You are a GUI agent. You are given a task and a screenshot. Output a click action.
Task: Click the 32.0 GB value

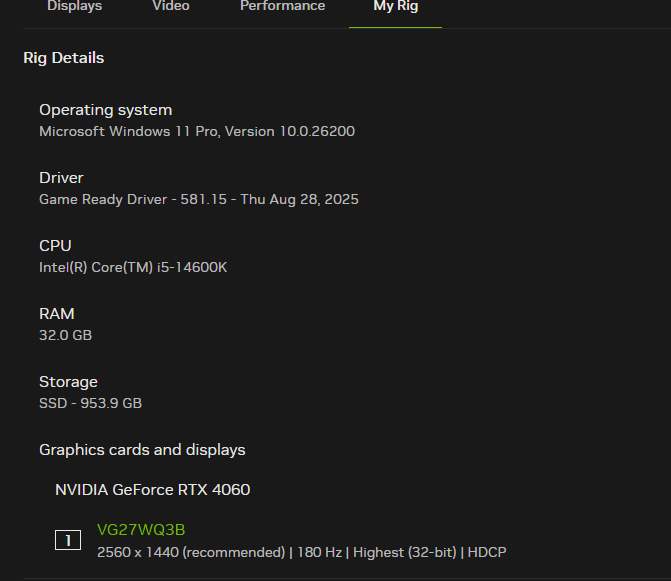[65, 335]
